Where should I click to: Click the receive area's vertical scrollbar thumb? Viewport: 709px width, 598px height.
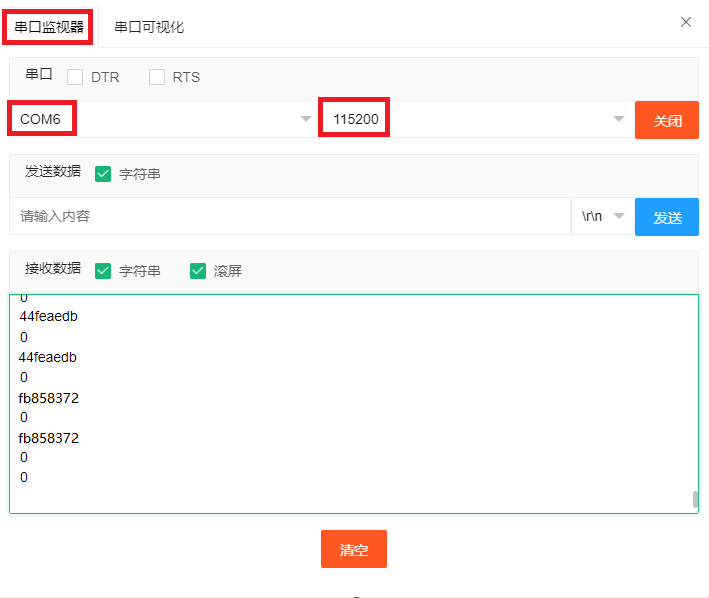[695, 500]
